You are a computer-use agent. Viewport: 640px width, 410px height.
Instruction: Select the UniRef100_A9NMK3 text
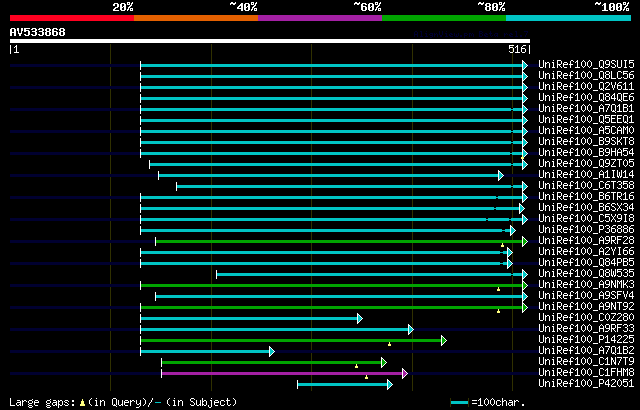586,285
